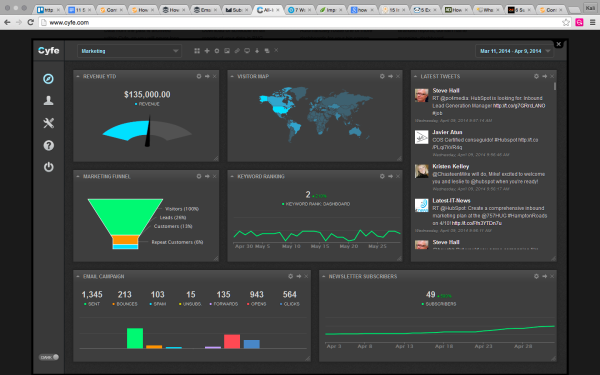Open settings gear of Latest Tweets widget
The image size is (600, 375).
tap(536, 77)
